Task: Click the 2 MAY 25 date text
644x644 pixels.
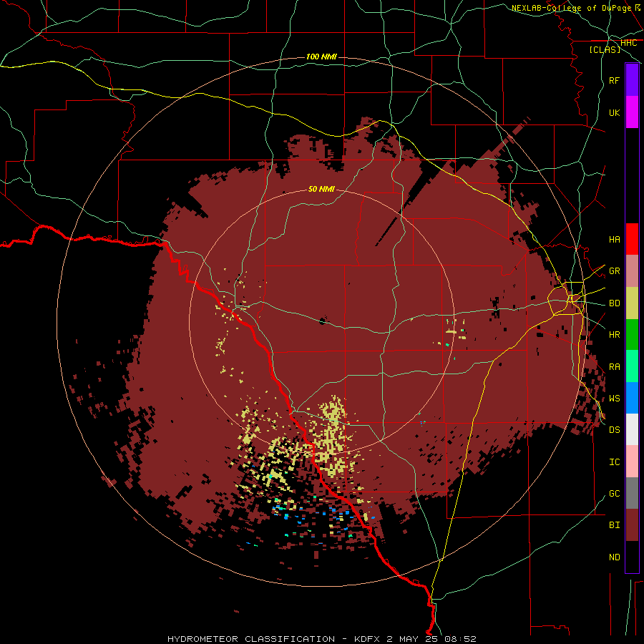Action: pyautogui.click(x=413, y=639)
